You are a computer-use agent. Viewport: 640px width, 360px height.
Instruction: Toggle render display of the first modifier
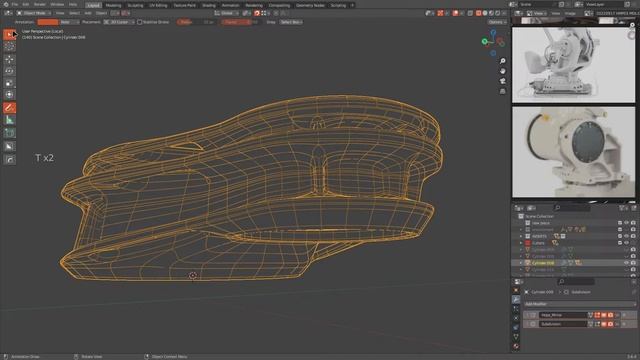tap(610, 315)
